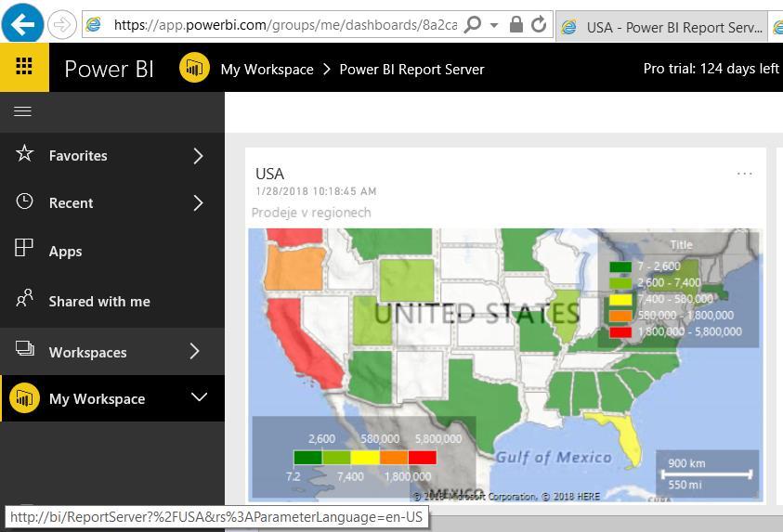This screenshot has height=532, width=783.
Task: Click the browser Forward arrow button
Action: [62, 24]
